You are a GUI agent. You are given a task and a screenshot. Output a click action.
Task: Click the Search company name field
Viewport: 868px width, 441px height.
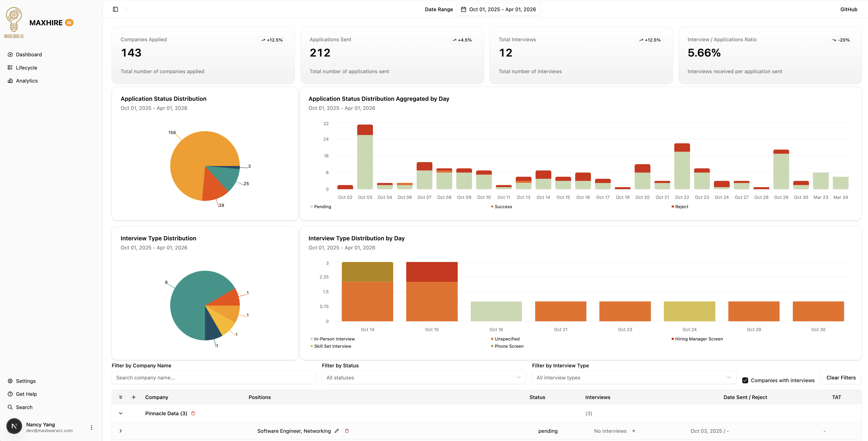[x=214, y=378]
